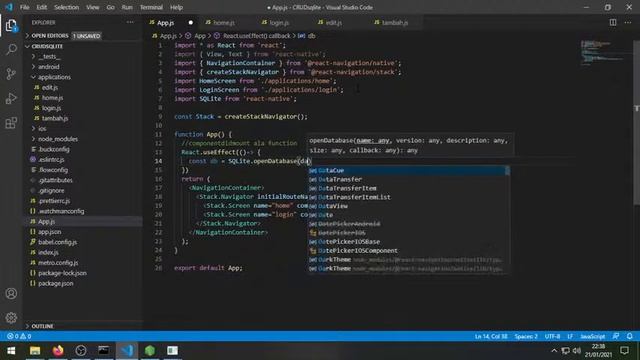The width and height of the screenshot is (640, 360).
Task: Open the terminal window from taskbar
Action: tap(104, 351)
